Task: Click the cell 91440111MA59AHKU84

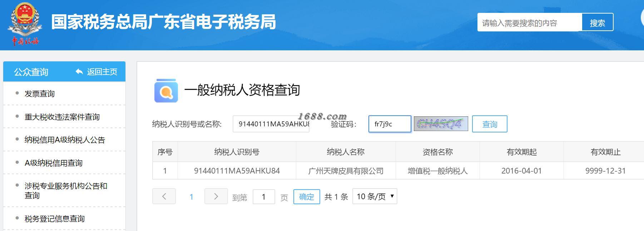Action: (237, 171)
